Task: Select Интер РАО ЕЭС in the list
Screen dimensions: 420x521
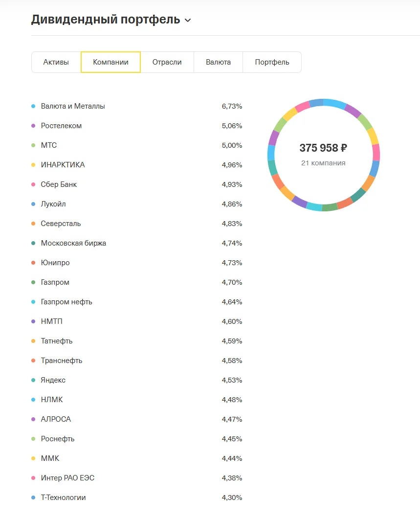Action: point(68,478)
